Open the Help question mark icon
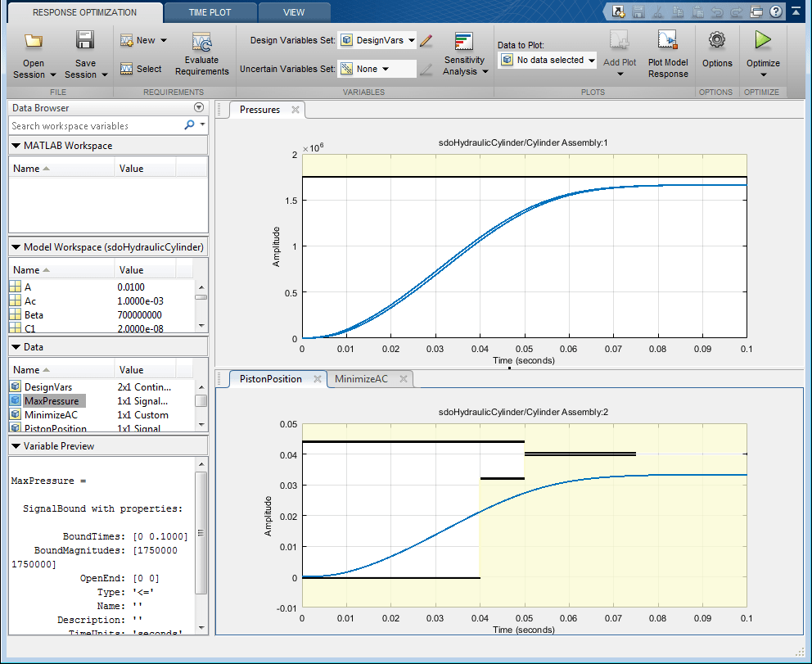This screenshot has width=812, height=664. (x=775, y=11)
